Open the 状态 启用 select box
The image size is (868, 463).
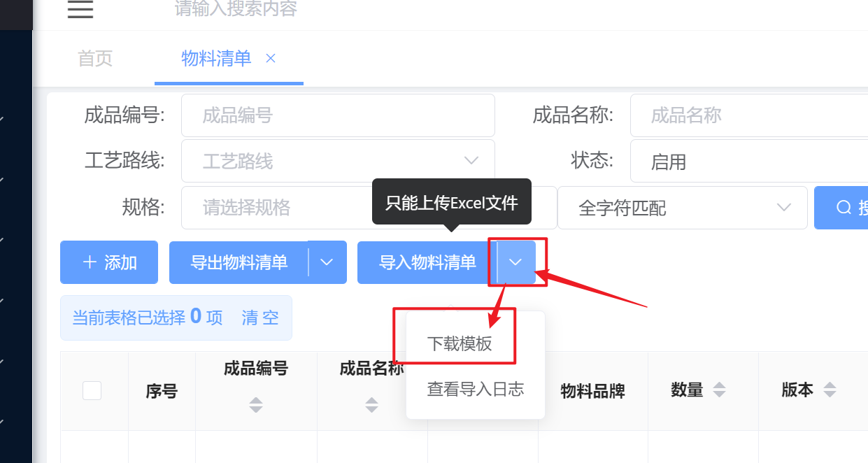(749, 162)
